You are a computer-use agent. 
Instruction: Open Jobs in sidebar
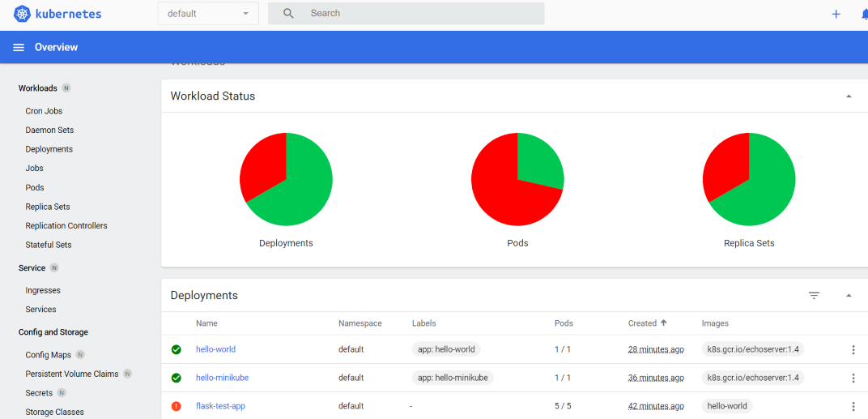click(34, 168)
